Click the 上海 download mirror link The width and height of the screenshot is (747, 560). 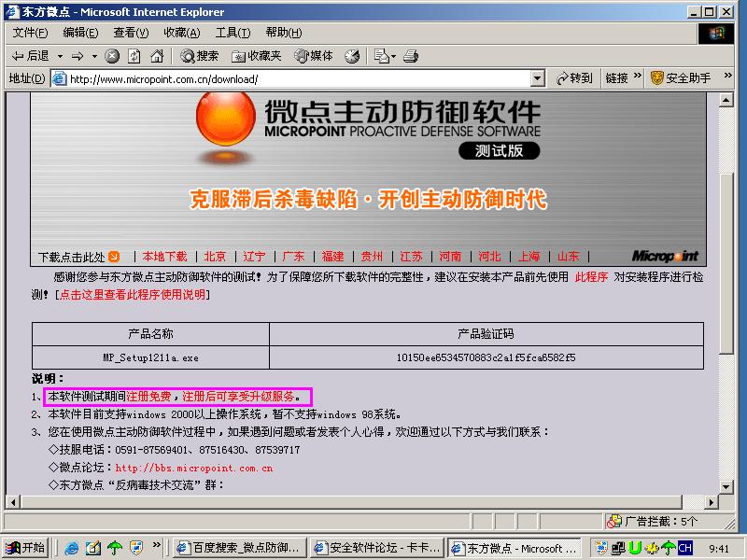[x=529, y=257]
